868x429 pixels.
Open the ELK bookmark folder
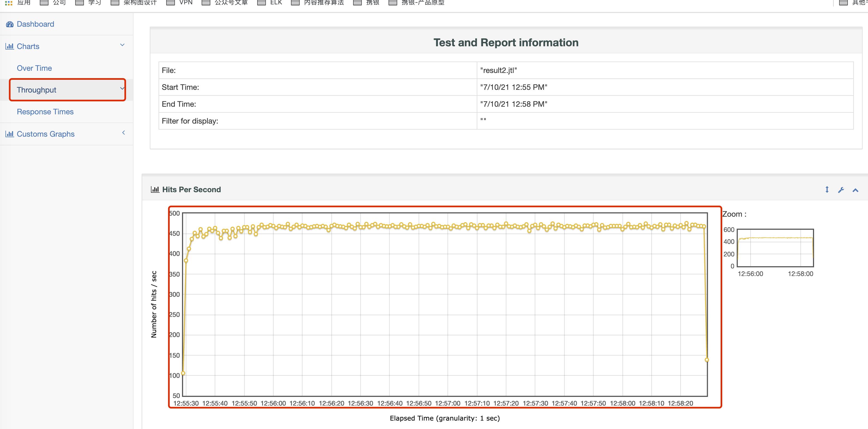[x=269, y=3]
